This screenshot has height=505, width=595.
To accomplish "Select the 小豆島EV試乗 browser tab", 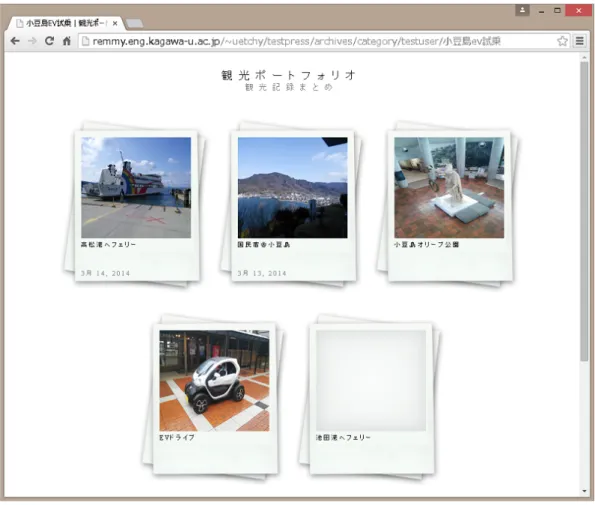I will point(65,23).
